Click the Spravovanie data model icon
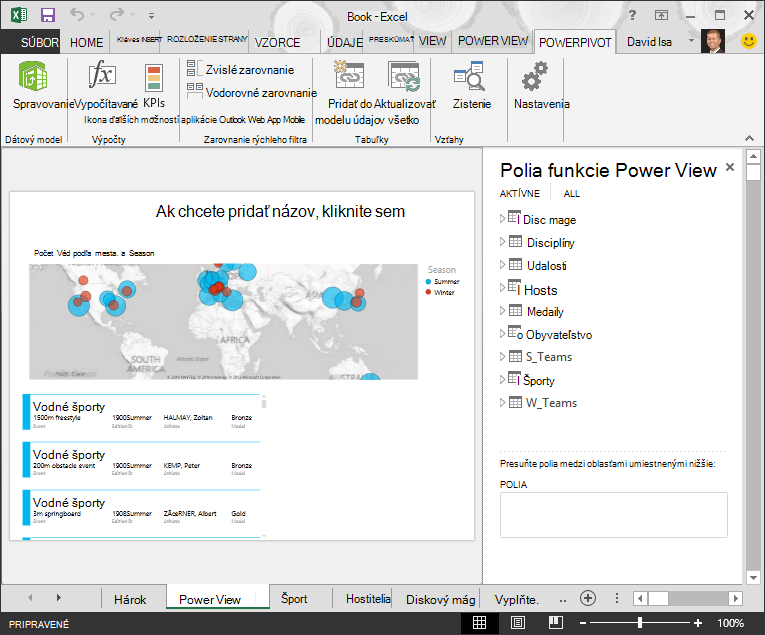765x635 pixels. pos(33,77)
